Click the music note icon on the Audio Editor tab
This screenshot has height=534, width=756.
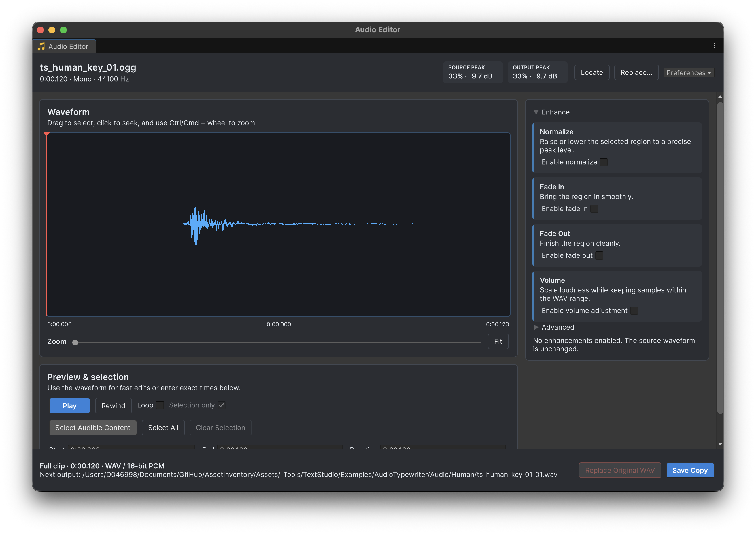click(41, 46)
